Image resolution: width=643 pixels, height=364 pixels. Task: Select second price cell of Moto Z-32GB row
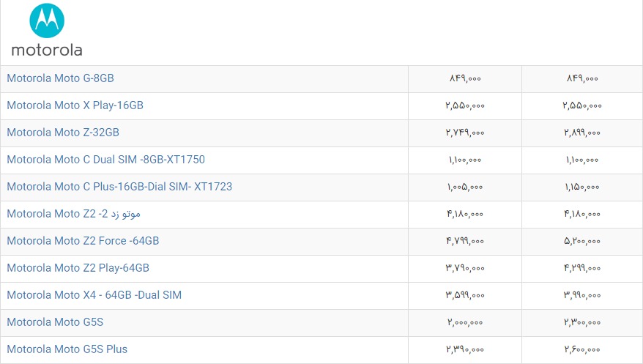582,133
